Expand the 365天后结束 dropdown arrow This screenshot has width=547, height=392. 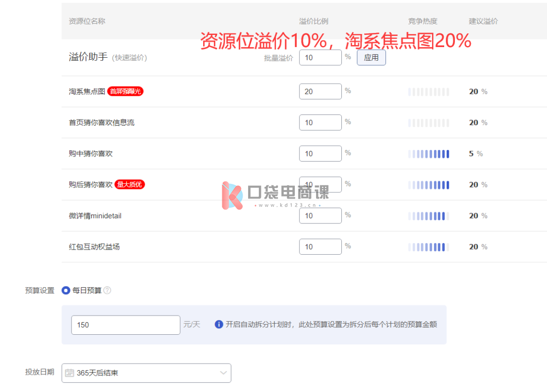(223, 373)
